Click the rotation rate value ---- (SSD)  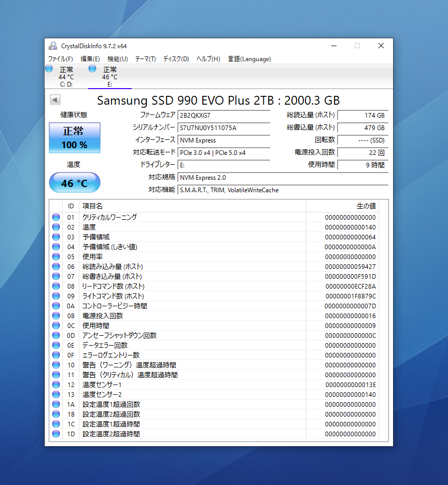pyautogui.click(x=363, y=140)
